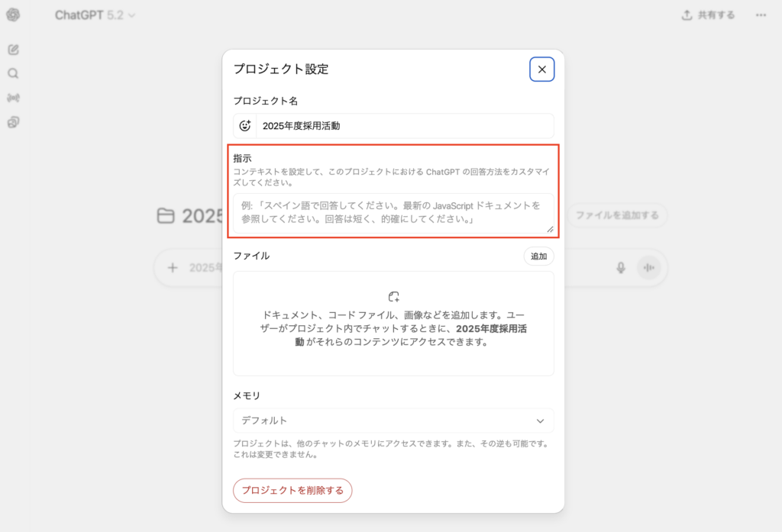The height and width of the screenshot is (532, 782).
Task: Click the plus icon in the chat box
Action: [173, 268]
